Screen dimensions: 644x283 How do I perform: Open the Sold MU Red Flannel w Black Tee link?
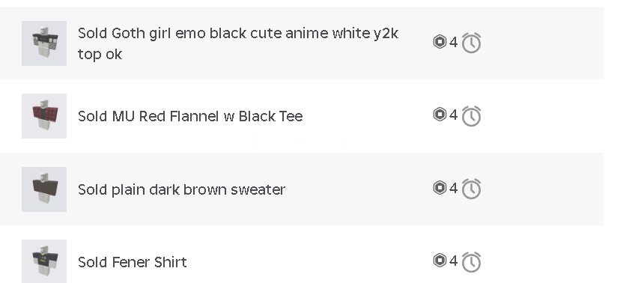(190, 116)
